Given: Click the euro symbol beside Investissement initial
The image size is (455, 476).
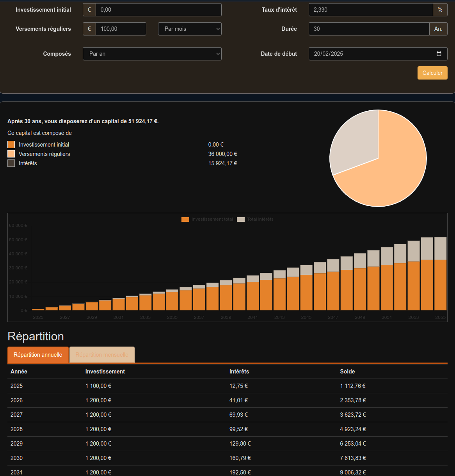Looking at the screenshot, I should click(x=89, y=10).
